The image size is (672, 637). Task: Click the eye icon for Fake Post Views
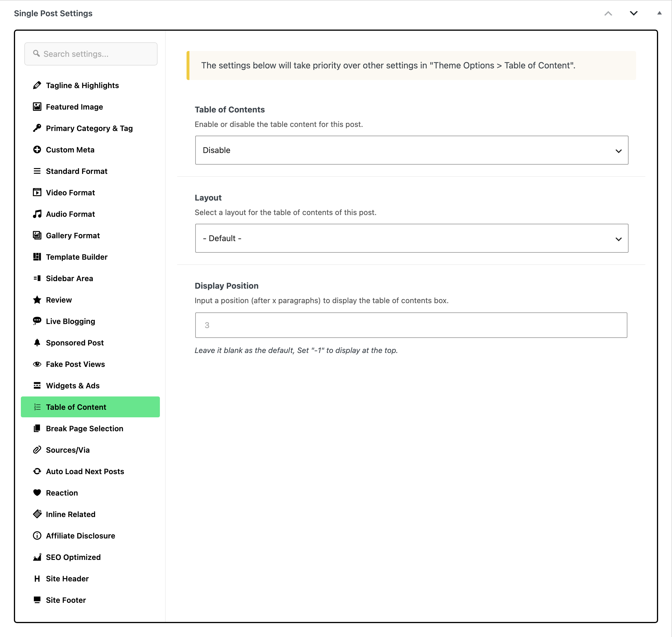coord(37,364)
